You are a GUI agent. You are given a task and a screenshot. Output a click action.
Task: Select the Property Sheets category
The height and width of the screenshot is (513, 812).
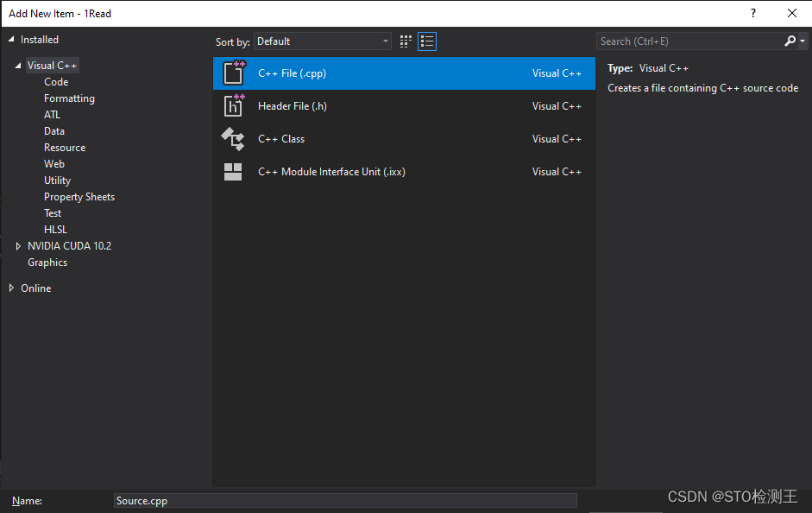click(x=79, y=196)
